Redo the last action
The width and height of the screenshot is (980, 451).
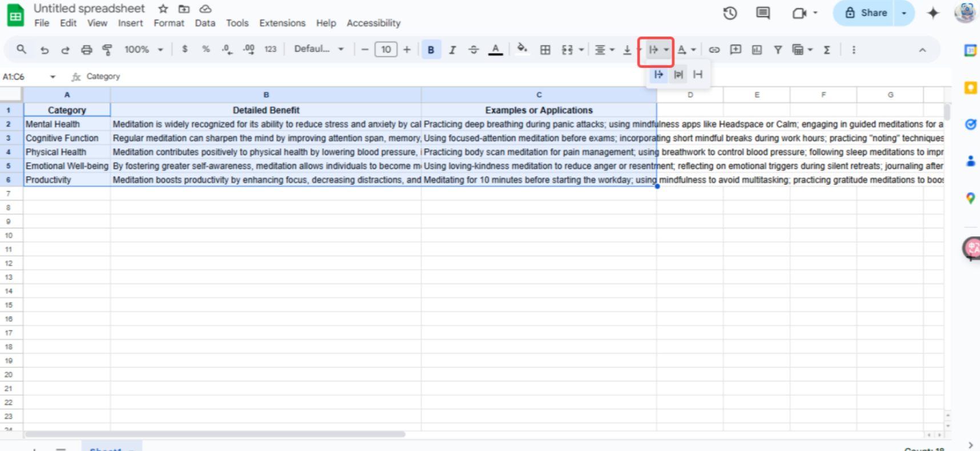65,50
